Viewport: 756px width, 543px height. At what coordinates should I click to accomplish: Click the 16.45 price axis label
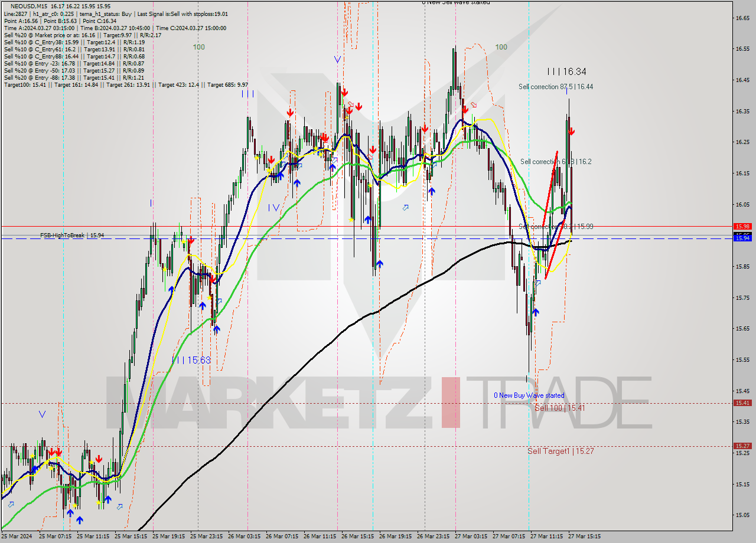(x=742, y=80)
